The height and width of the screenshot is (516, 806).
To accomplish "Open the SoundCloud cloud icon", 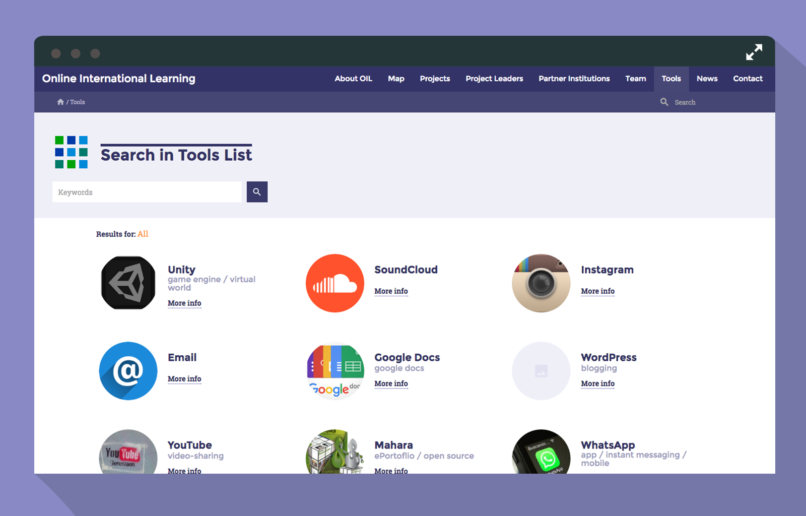I will [x=335, y=283].
